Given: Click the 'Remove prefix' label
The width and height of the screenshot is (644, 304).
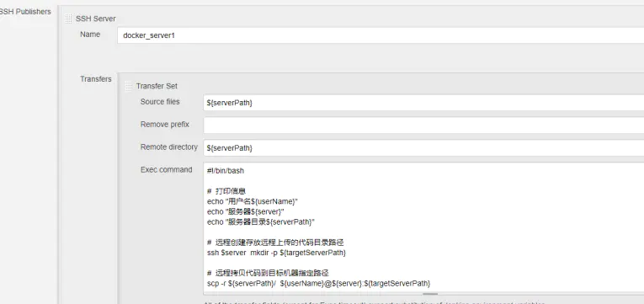Looking at the screenshot, I should tap(165, 124).
